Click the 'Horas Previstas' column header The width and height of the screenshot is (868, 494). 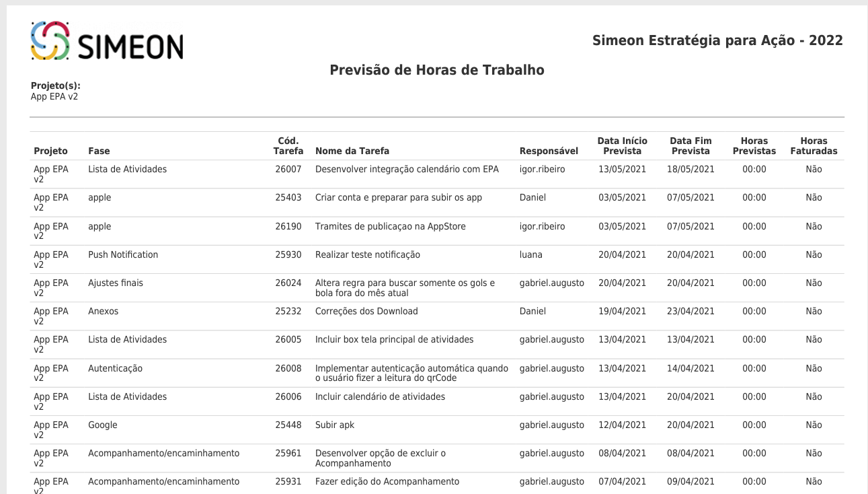point(754,146)
